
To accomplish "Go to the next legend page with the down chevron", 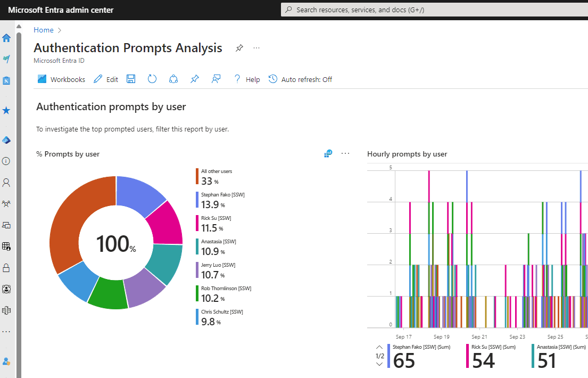I will (379, 364).
